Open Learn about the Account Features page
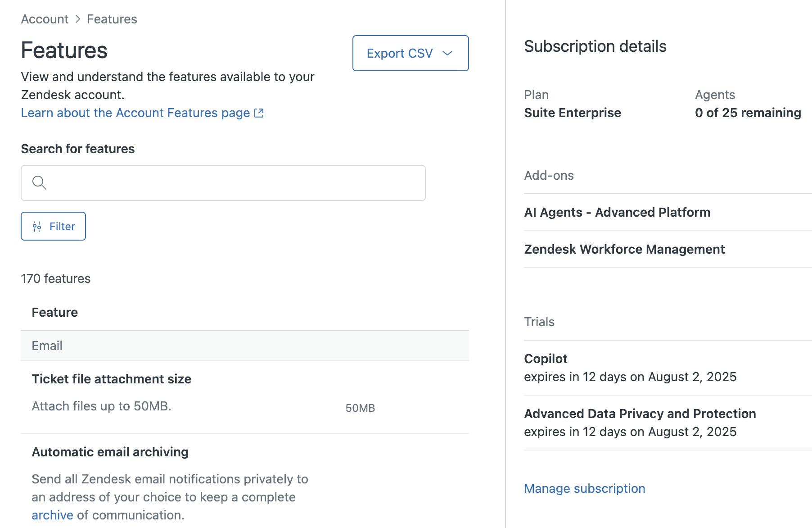812x528 pixels. 135,113
